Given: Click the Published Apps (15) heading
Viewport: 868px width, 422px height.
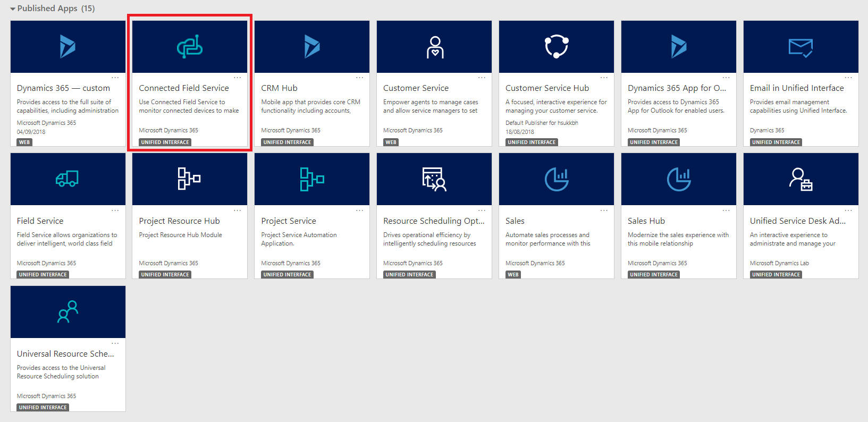Looking at the screenshot, I should (x=56, y=9).
